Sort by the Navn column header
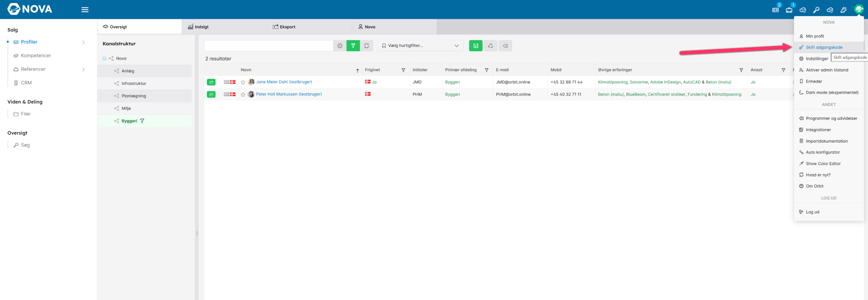The image size is (868, 300). tap(246, 70)
